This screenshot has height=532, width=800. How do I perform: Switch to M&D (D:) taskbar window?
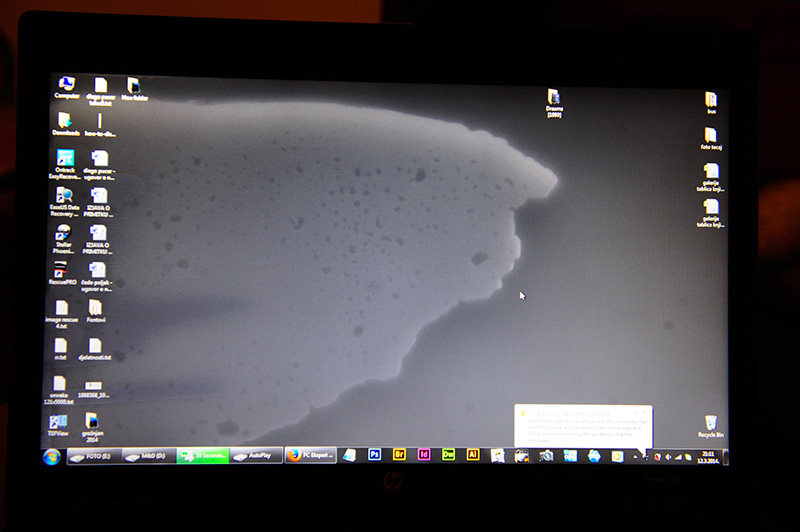[149, 456]
